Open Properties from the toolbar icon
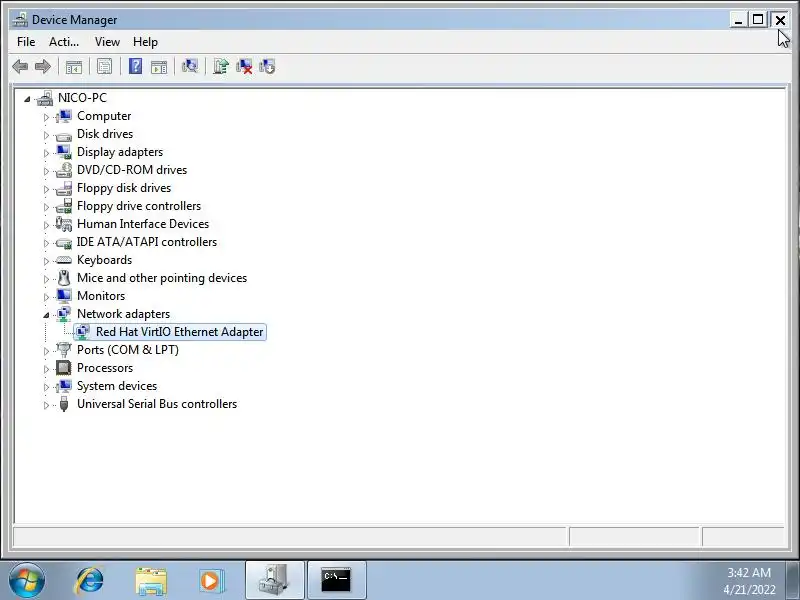This screenshot has width=800, height=600. pyautogui.click(x=105, y=66)
